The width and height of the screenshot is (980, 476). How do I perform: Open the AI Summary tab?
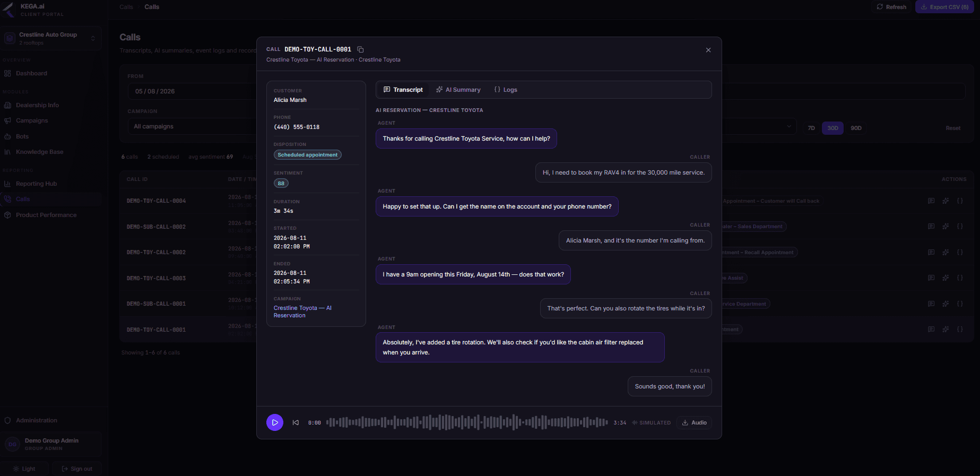458,90
